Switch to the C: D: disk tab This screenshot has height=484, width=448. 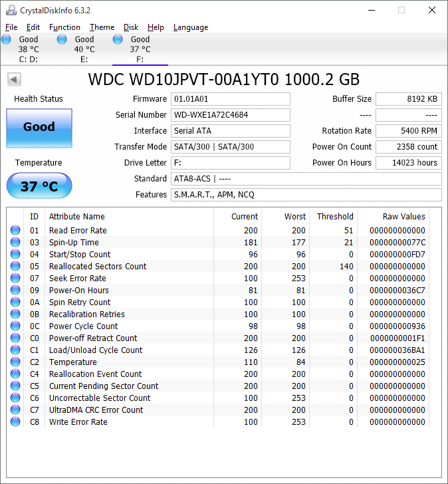pos(29,49)
